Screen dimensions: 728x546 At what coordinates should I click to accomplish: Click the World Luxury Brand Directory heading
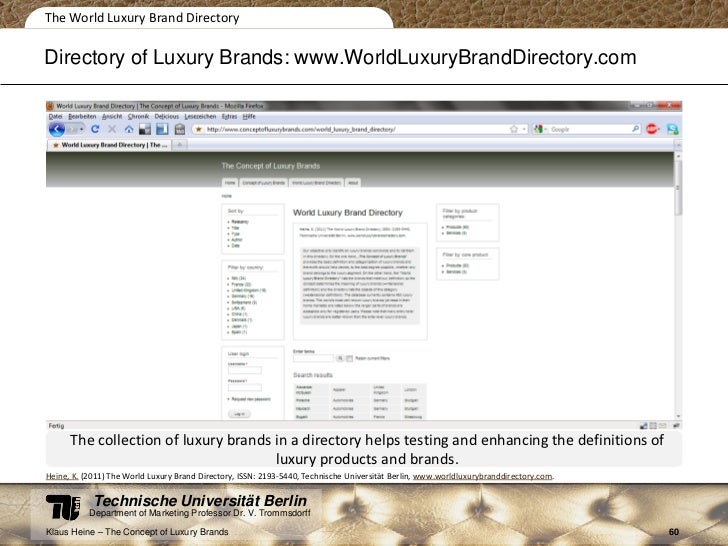tap(348, 213)
